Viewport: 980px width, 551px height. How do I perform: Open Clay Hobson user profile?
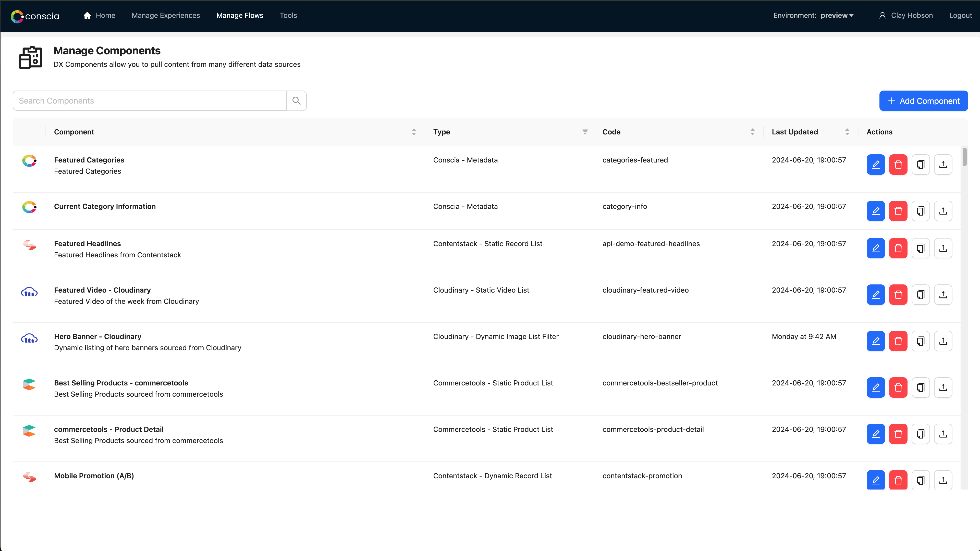[x=906, y=16]
